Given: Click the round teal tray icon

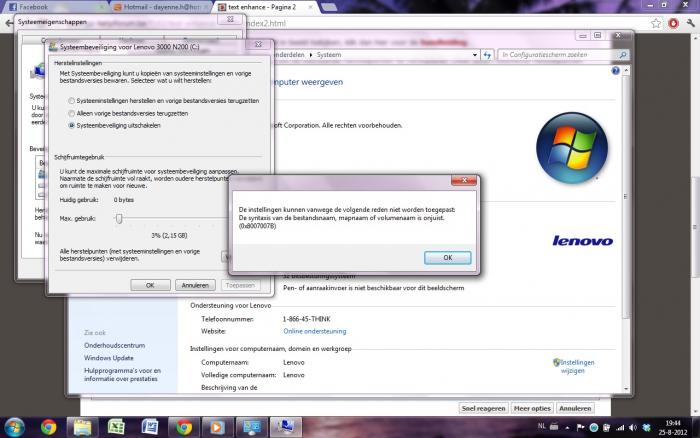Looking at the screenshot, I should pyautogui.click(x=593, y=427).
